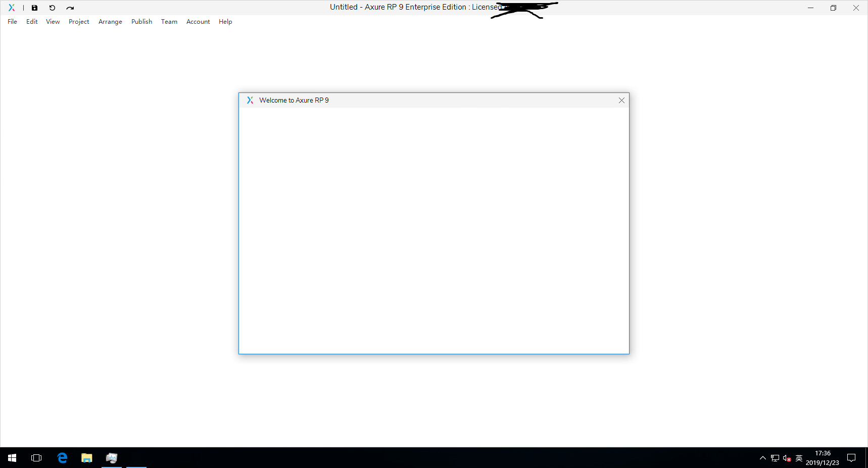This screenshot has width=868, height=468.
Task: Close the Axure RP 9 main window
Action: [x=856, y=8]
